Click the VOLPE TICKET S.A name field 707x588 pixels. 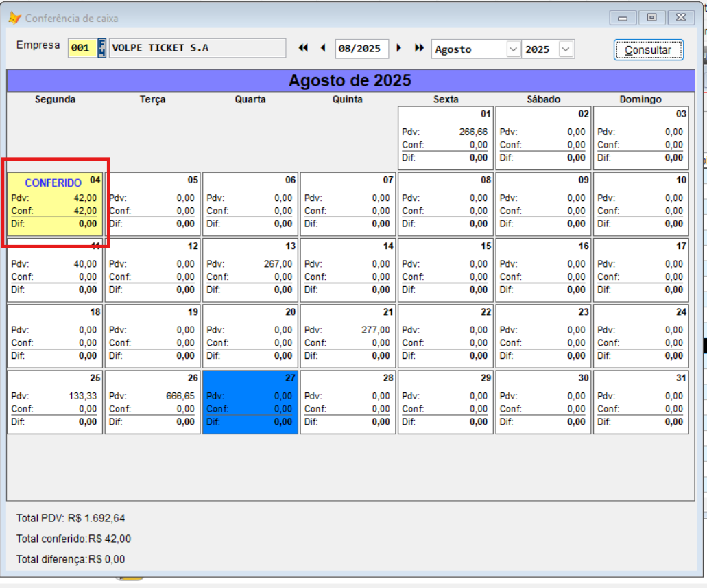(x=197, y=49)
